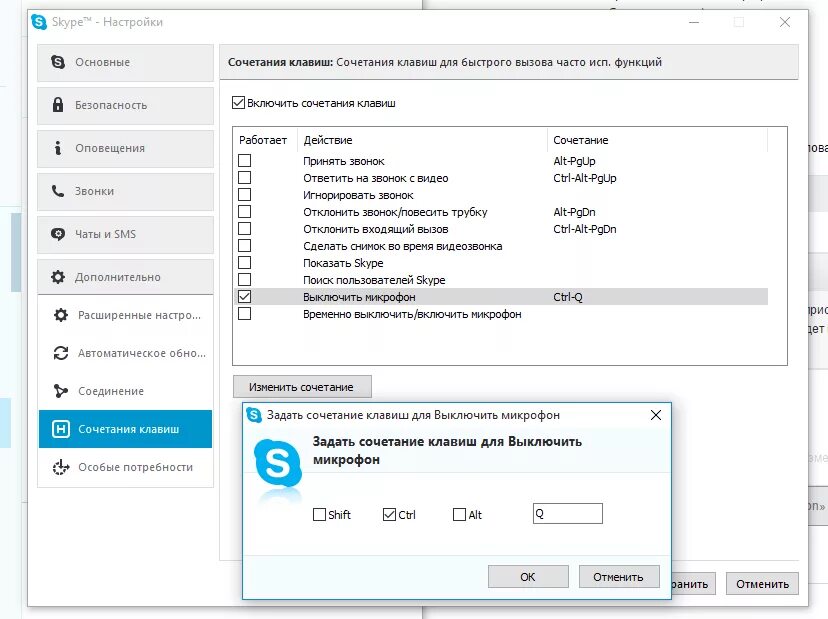Image resolution: width=828 pixels, height=619 pixels.
Task: Select the Сочетания клавиш sub-item
Action: coord(125,429)
